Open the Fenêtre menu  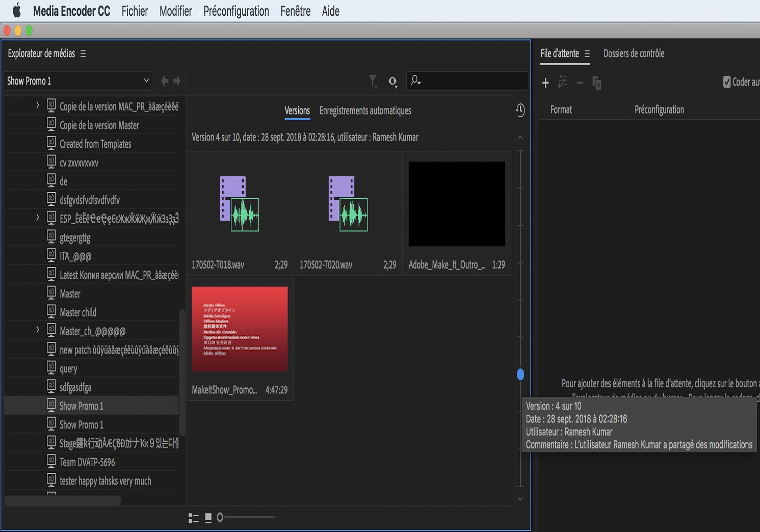point(296,11)
